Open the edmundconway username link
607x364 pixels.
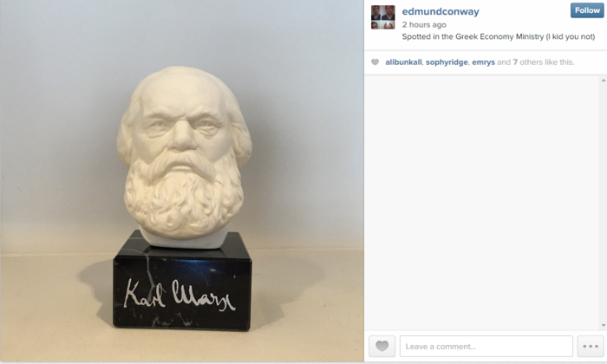[x=441, y=11]
